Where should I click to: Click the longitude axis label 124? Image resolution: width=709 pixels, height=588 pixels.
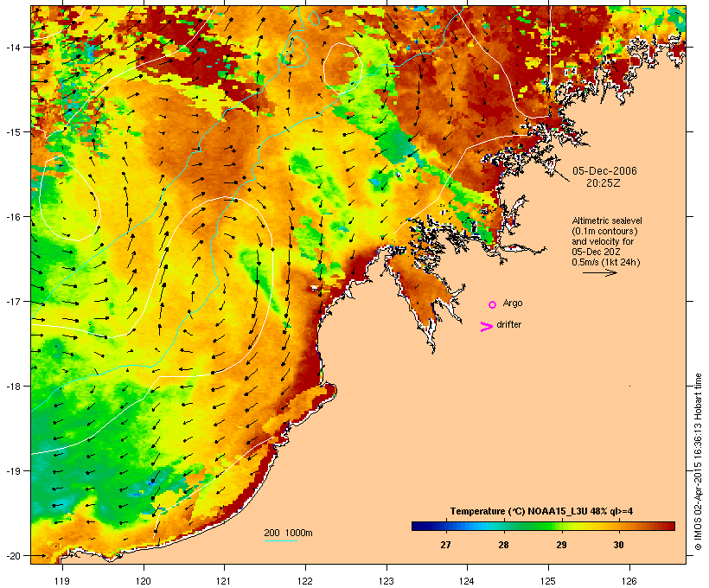[467, 581]
